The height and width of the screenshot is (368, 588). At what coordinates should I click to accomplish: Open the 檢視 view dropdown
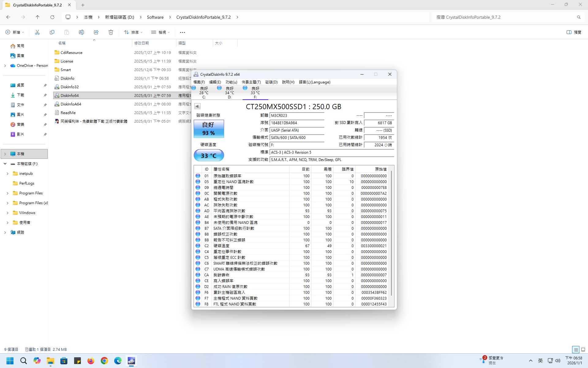tap(160, 32)
